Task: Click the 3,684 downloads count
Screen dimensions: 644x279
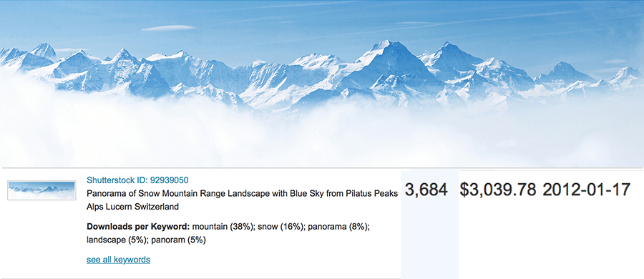Action: [426, 190]
